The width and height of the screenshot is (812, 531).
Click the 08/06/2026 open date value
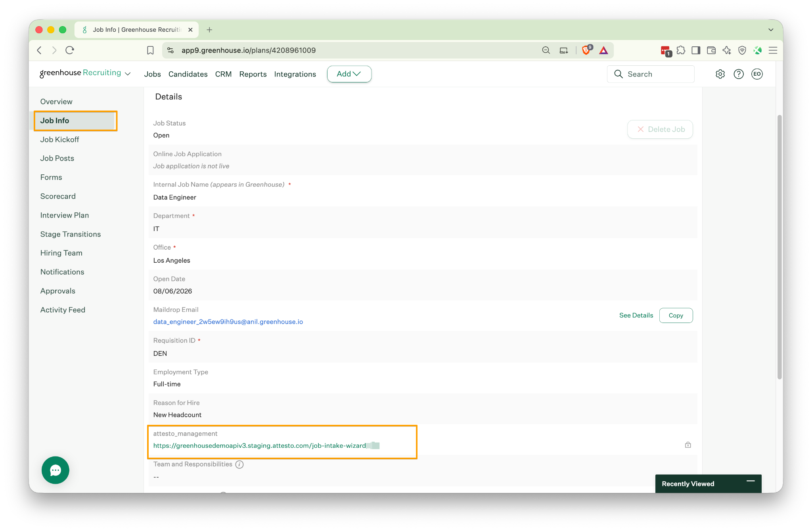[172, 291]
